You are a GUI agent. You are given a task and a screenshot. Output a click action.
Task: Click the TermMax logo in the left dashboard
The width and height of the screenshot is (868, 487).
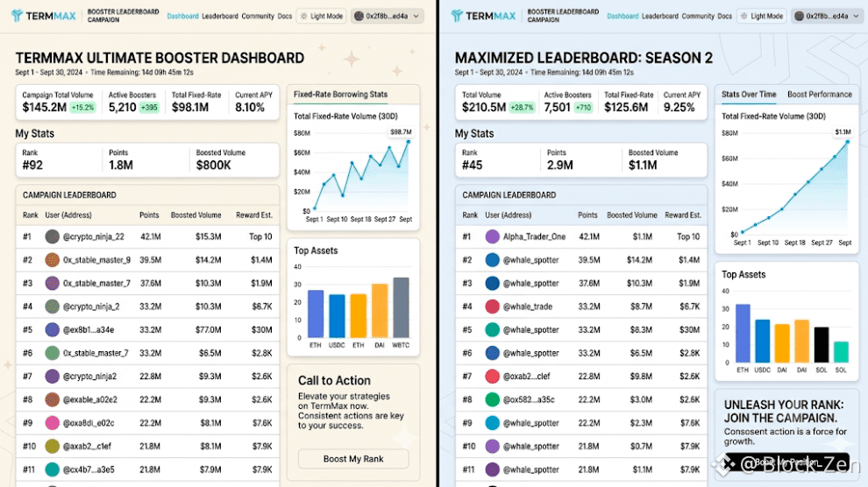pos(44,16)
